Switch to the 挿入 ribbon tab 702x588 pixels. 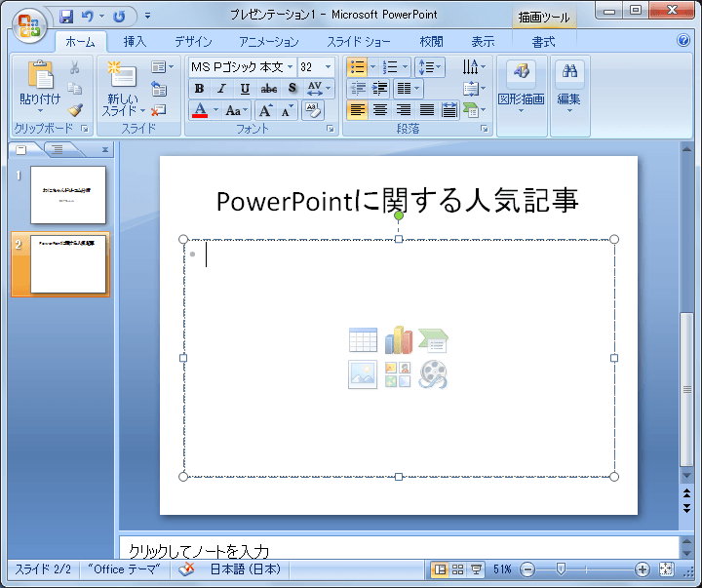135,42
